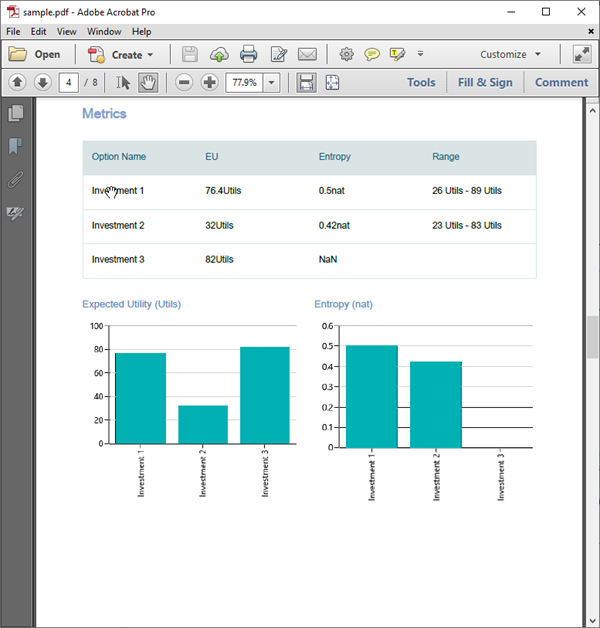Open the Fill & Sign pane

(x=485, y=82)
